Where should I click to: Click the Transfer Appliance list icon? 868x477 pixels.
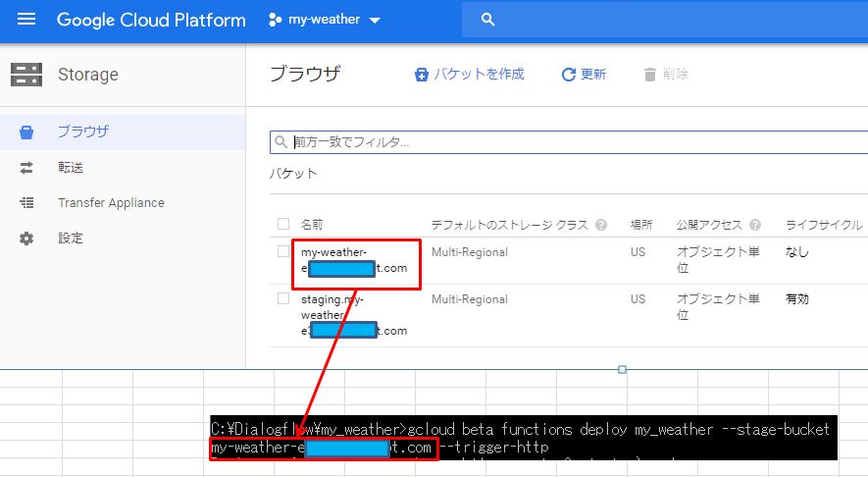click(x=26, y=203)
